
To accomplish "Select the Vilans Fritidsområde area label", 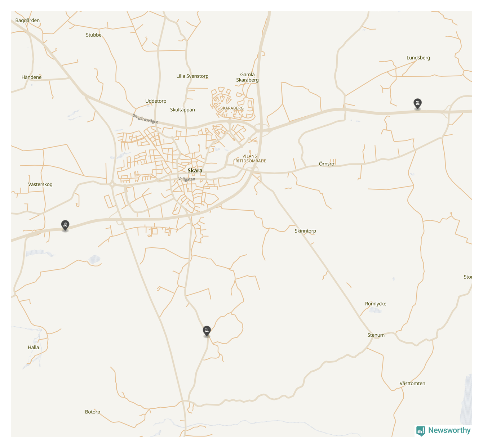I will [249, 159].
